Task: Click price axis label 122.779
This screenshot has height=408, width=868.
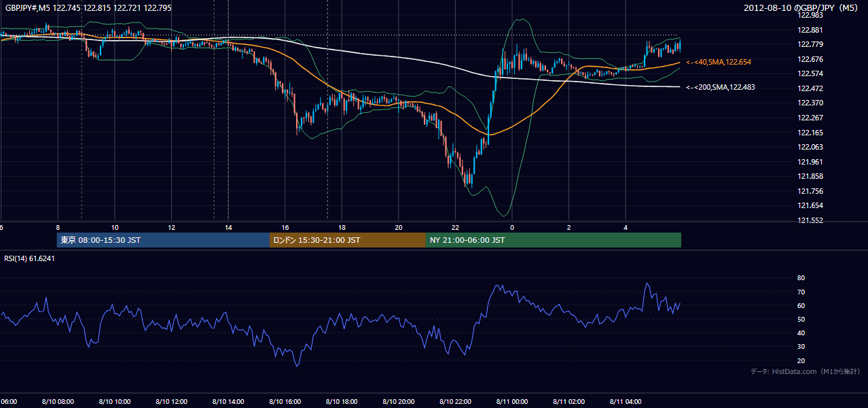Action: [810, 44]
